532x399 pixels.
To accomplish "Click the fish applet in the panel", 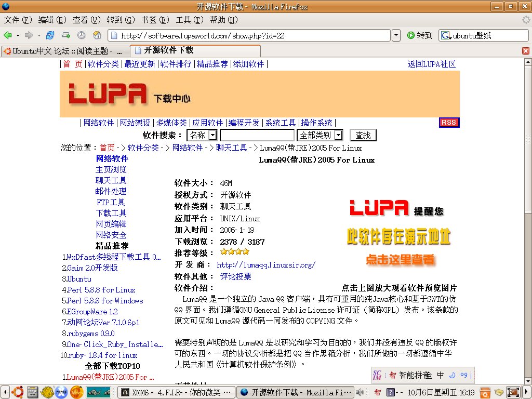I will pyautogui.click(x=98, y=392).
